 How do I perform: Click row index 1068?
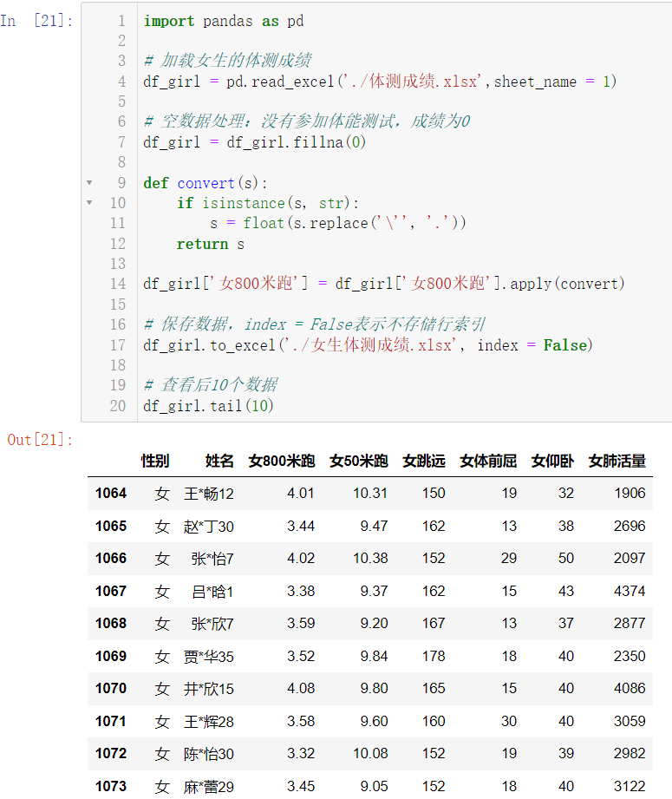(111, 623)
